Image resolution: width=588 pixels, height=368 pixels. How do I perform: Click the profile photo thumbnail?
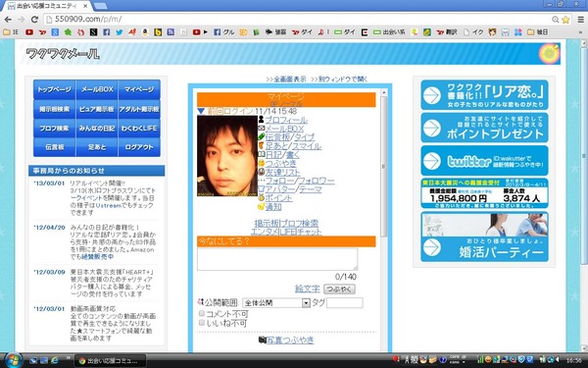point(227,156)
